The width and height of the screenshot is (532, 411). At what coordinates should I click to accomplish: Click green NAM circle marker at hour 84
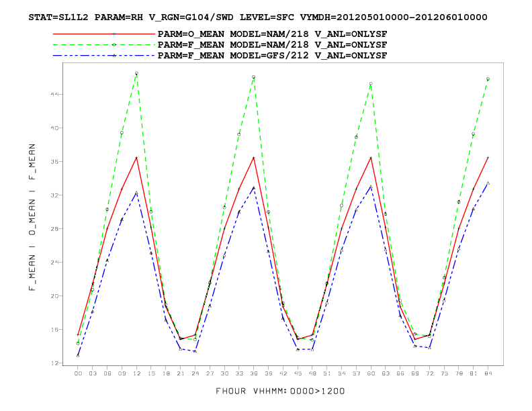pos(488,79)
